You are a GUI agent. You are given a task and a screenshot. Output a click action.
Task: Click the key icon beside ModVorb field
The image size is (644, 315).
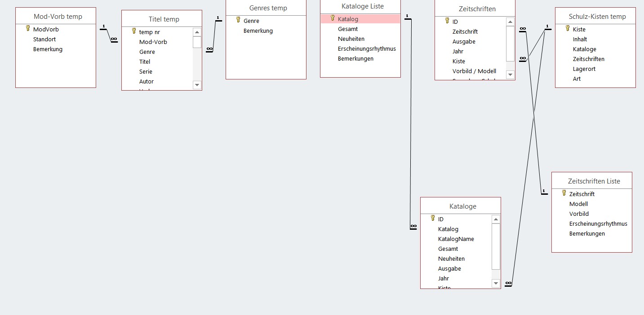click(x=28, y=29)
